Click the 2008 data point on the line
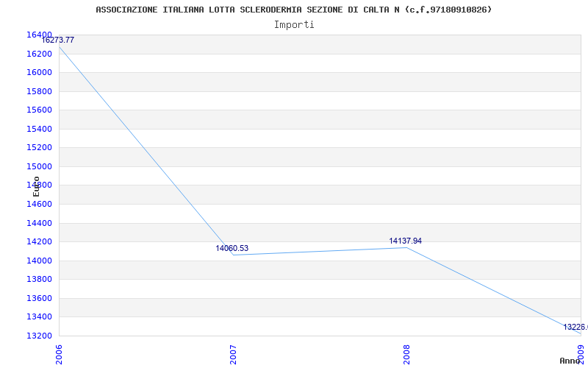The width and height of the screenshot is (588, 368). coord(406,247)
